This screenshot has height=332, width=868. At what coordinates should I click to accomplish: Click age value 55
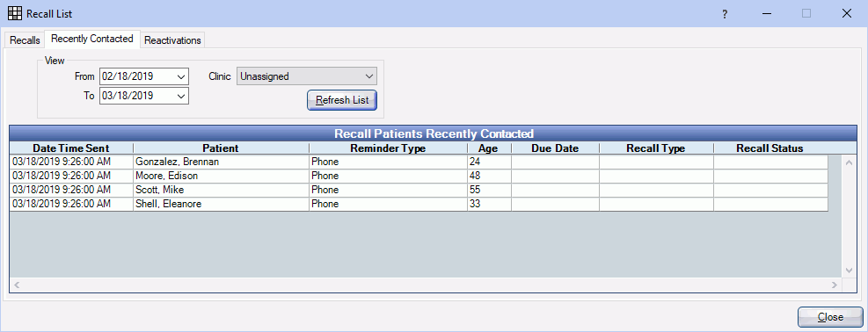click(x=475, y=190)
